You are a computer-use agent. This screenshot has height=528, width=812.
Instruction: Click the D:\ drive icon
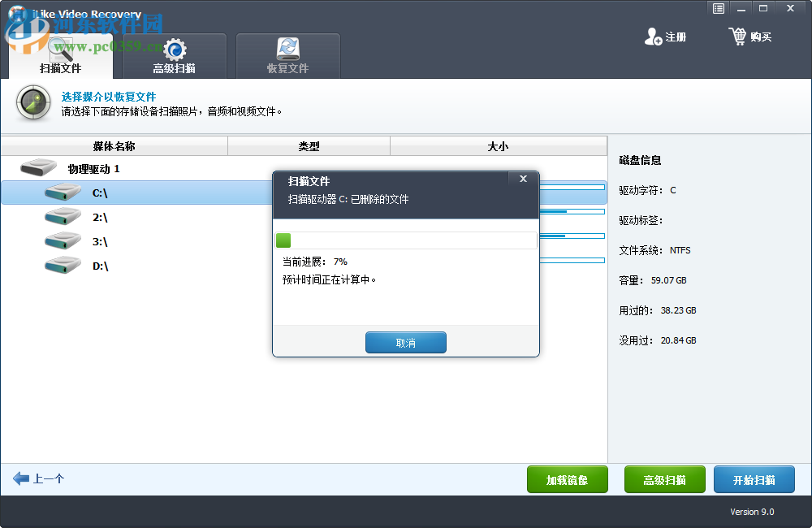click(63, 264)
